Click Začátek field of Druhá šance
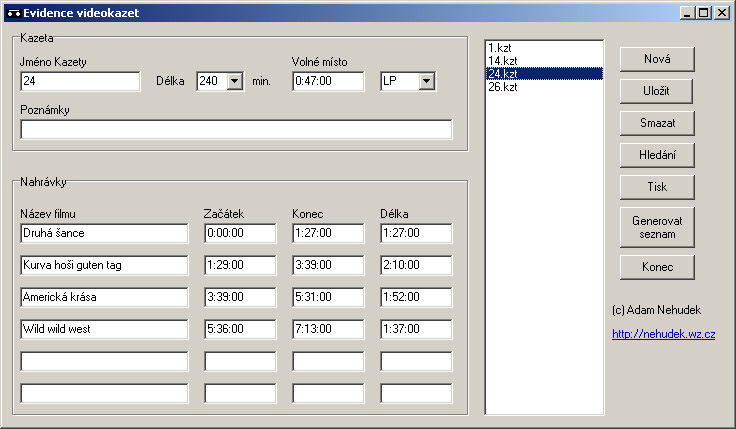This screenshot has height=429, width=736. click(x=240, y=233)
